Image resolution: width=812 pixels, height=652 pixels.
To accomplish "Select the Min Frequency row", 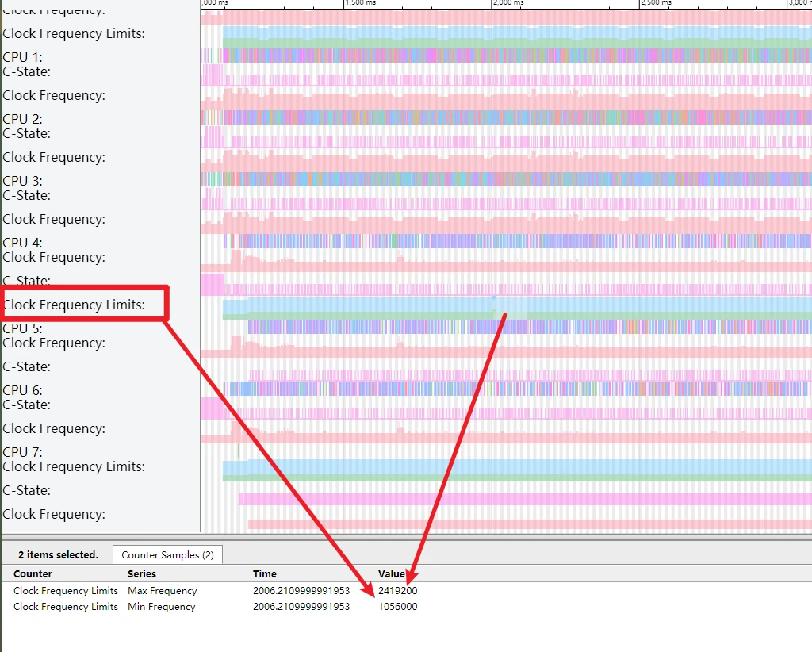I will pos(161,607).
